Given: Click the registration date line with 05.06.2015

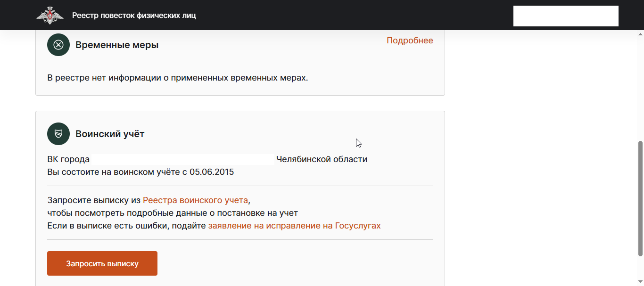Looking at the screenshot, I should point(140,172).
